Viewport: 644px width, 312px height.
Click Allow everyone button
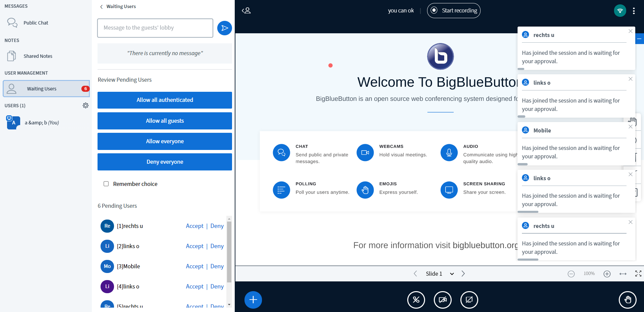(165, 141)
